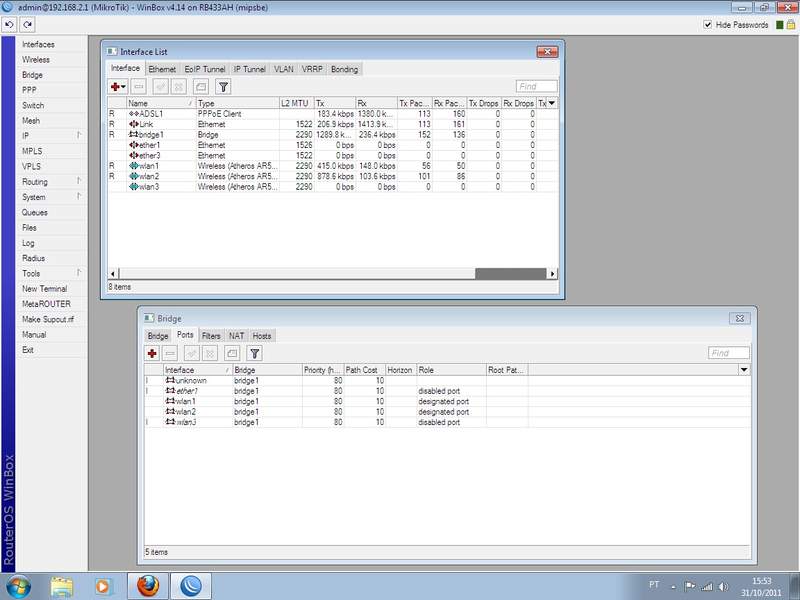
Task: Switch to Filters tab in Bridge window
Action: 211,336
